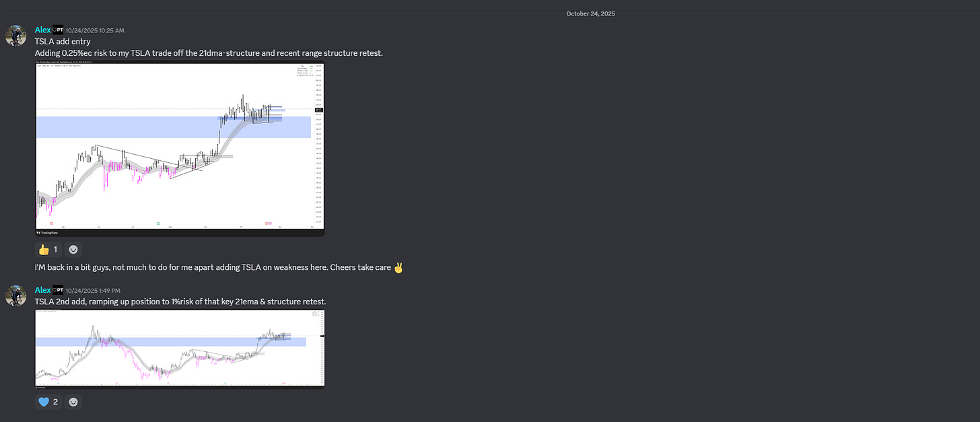Screen dimensions: 980x422
Task: Open the second TSLA chart thumbnail
Action: point(180,349)
